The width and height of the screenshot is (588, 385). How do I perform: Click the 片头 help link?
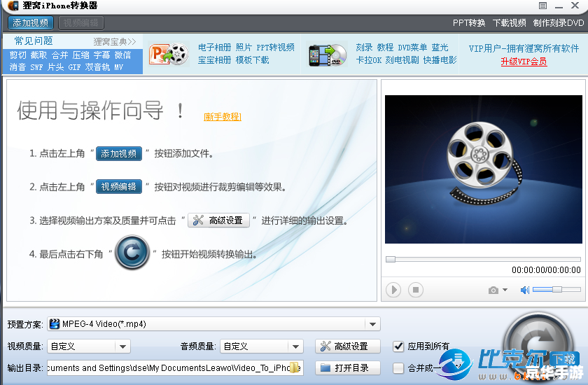[x=55, y=67]
